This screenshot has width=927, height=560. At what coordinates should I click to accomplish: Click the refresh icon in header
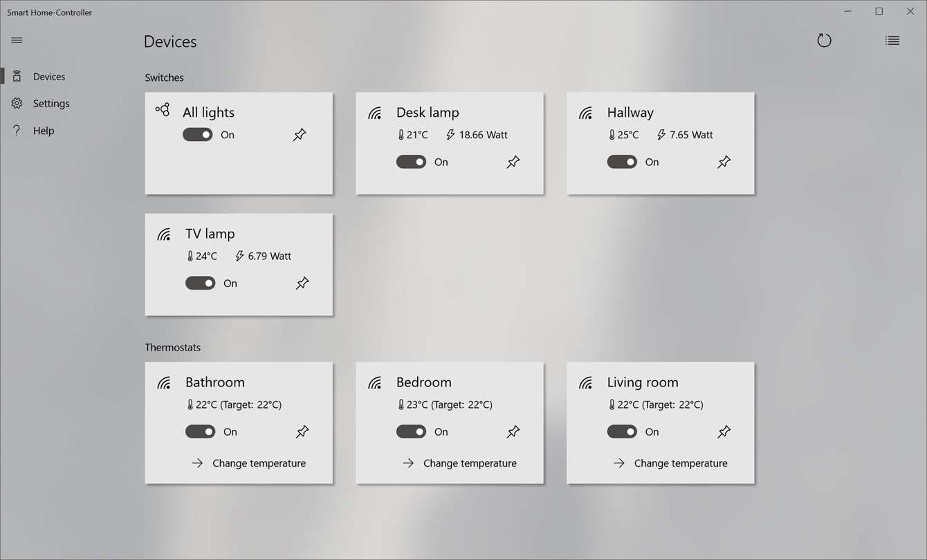point(824,41)
